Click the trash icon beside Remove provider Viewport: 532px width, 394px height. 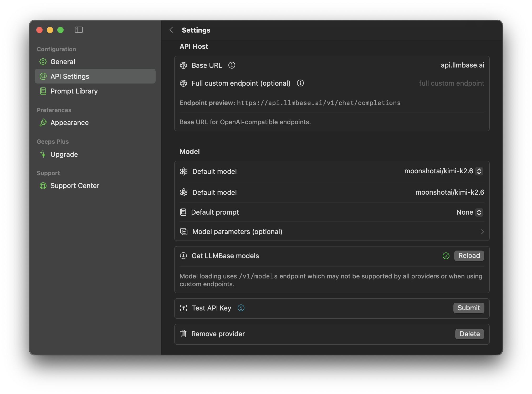[183, 334]
